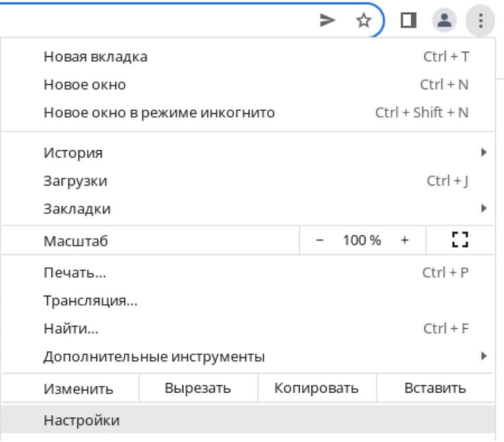Select Новое окно
Viewport: 504px width, 442px height.
(x=248, y=85)
